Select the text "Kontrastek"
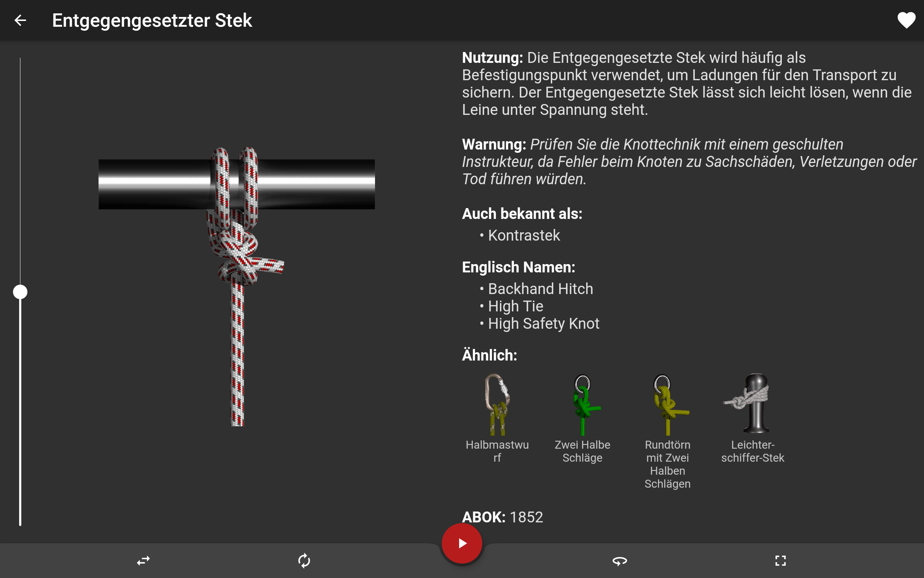The width and height of the screenshot is (924, 578). [x=524, y=235]
